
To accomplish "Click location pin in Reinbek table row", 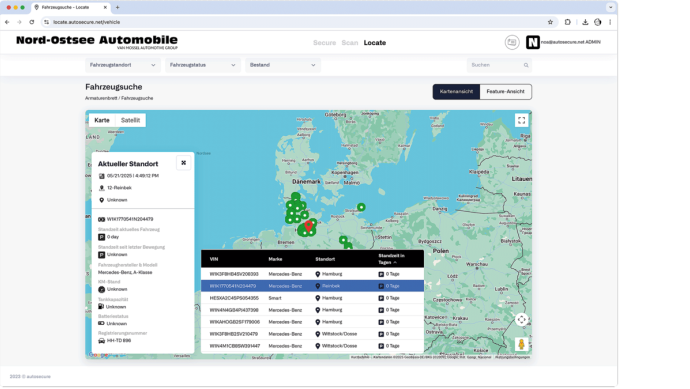I will 318,286.
